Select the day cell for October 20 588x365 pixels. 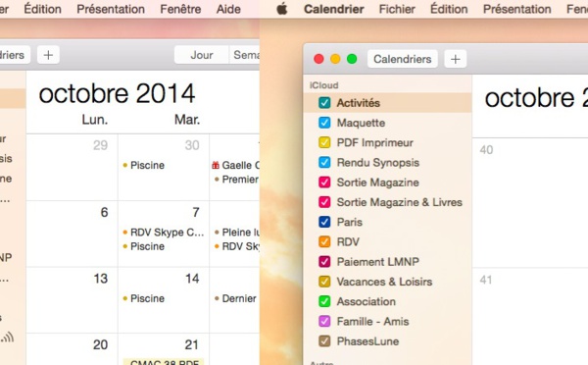point(72,349)
